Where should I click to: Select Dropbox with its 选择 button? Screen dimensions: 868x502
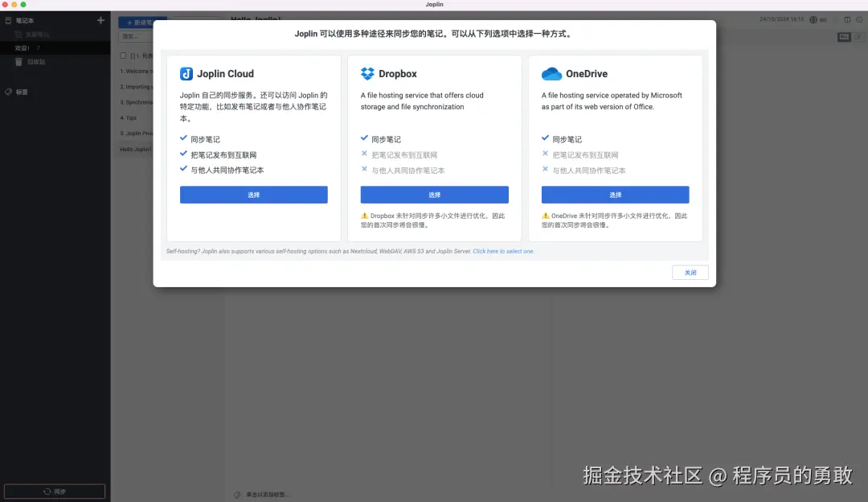pos(435,195)
